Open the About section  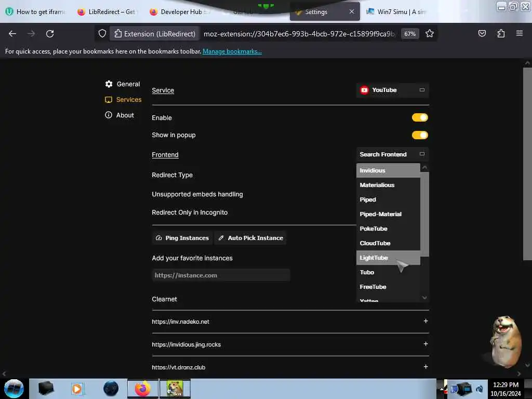click(119, 115)
